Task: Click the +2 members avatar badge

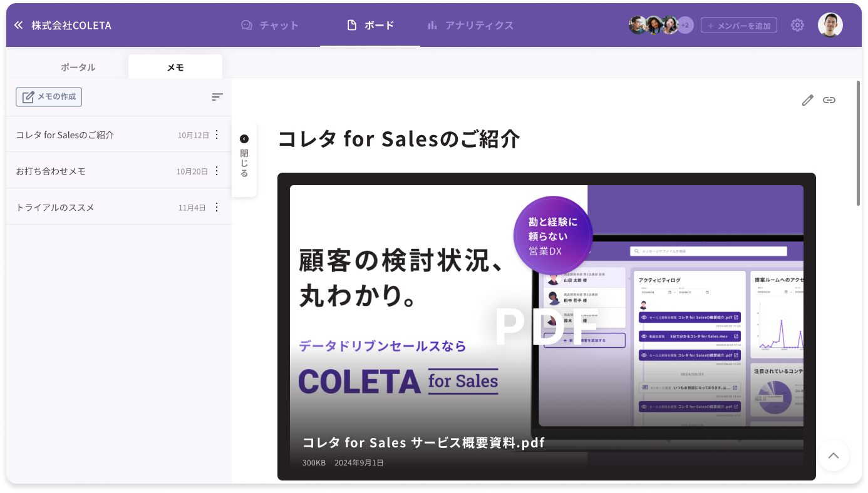Action: pos(685,25)
